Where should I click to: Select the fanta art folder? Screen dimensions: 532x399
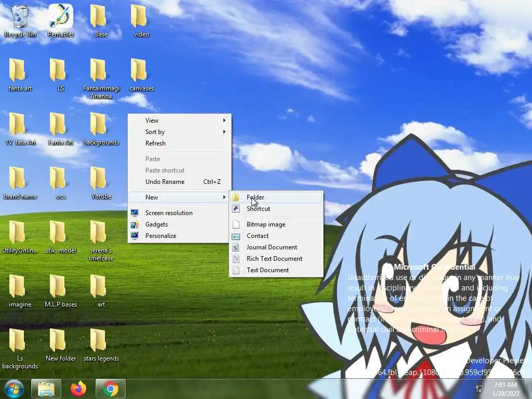[20, 75]
